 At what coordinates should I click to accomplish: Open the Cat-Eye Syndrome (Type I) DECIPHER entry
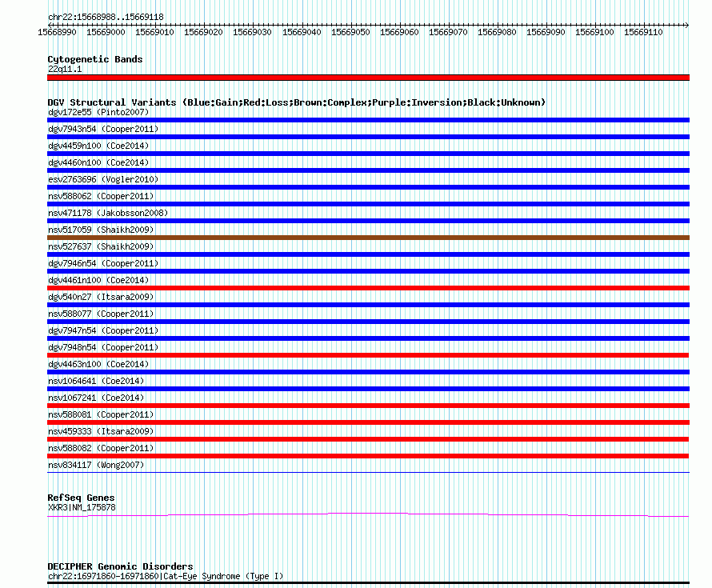[166, 576]
